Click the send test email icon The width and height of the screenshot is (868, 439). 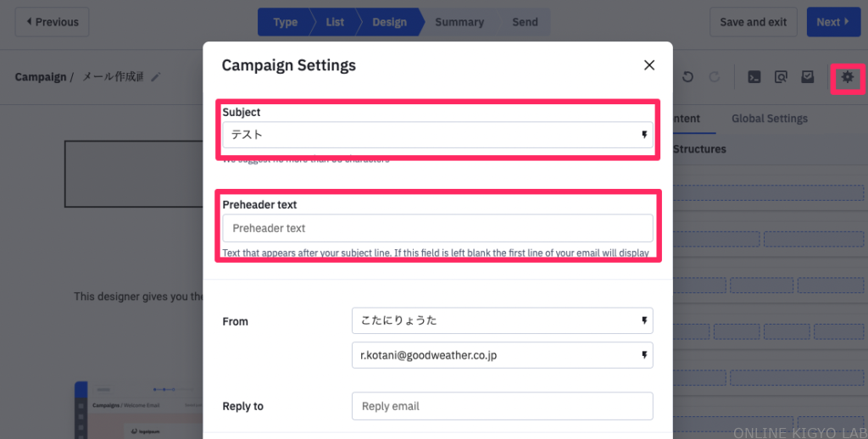(808, 77)
